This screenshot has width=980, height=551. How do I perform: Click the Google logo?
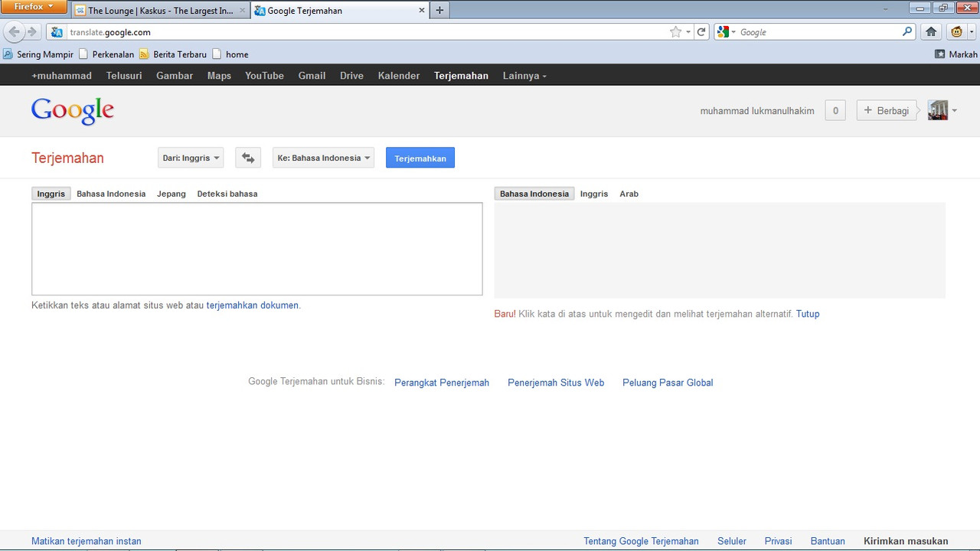tap(73, 111)
